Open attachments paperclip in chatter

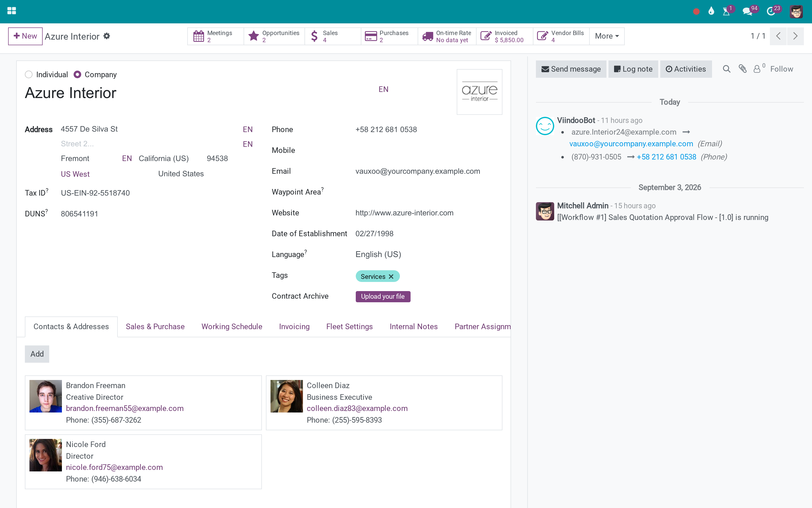pos(742,69)
